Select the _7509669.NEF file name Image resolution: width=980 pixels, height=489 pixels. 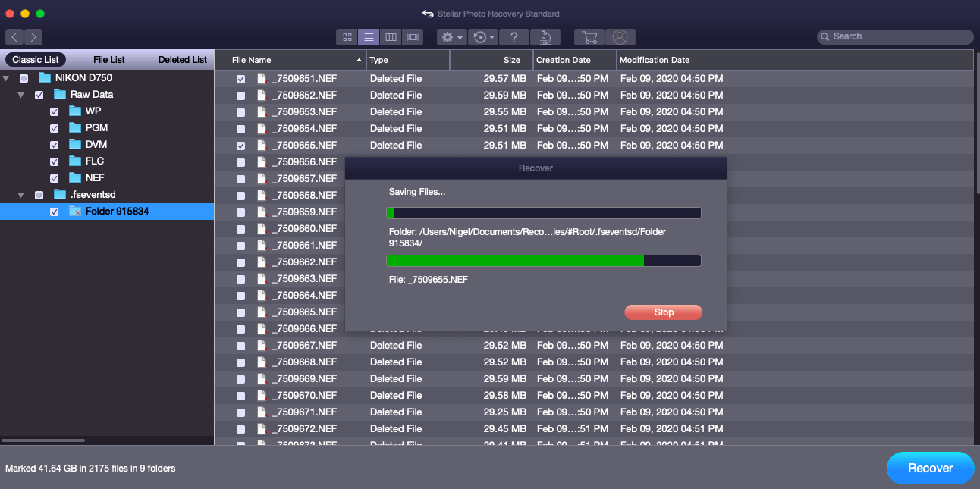304,378
